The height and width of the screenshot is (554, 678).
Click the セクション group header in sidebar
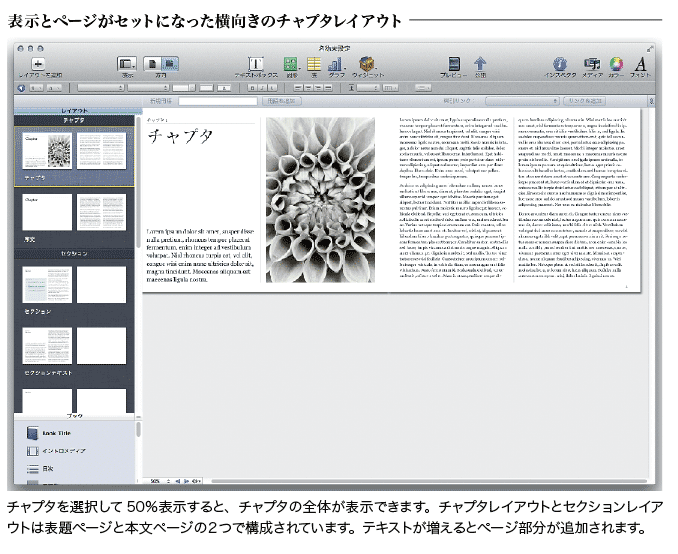point(74,253)
